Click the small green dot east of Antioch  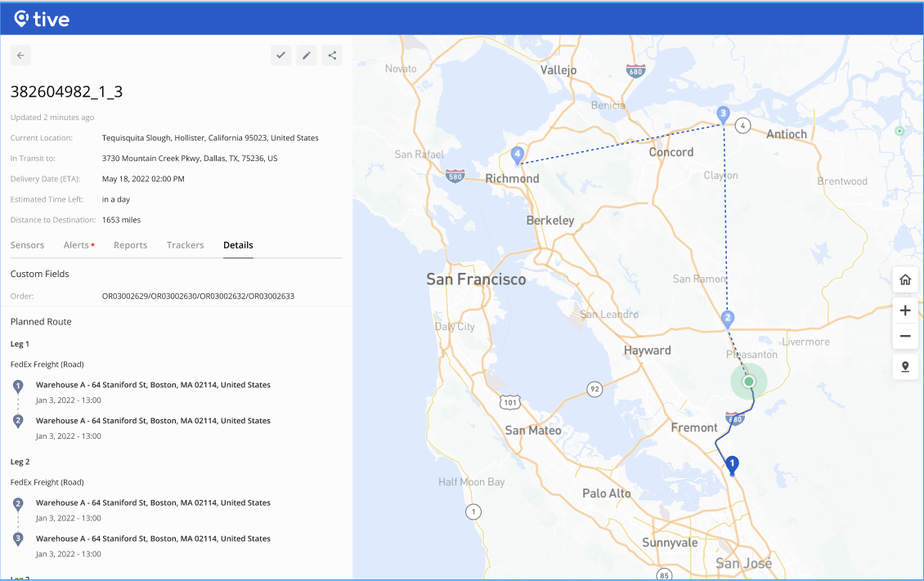pos(899,131)
